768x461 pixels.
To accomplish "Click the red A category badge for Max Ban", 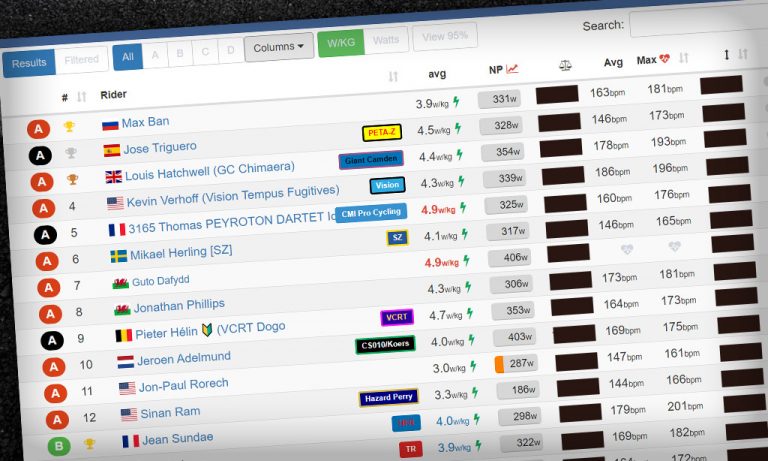I will [x=40, y=129].
